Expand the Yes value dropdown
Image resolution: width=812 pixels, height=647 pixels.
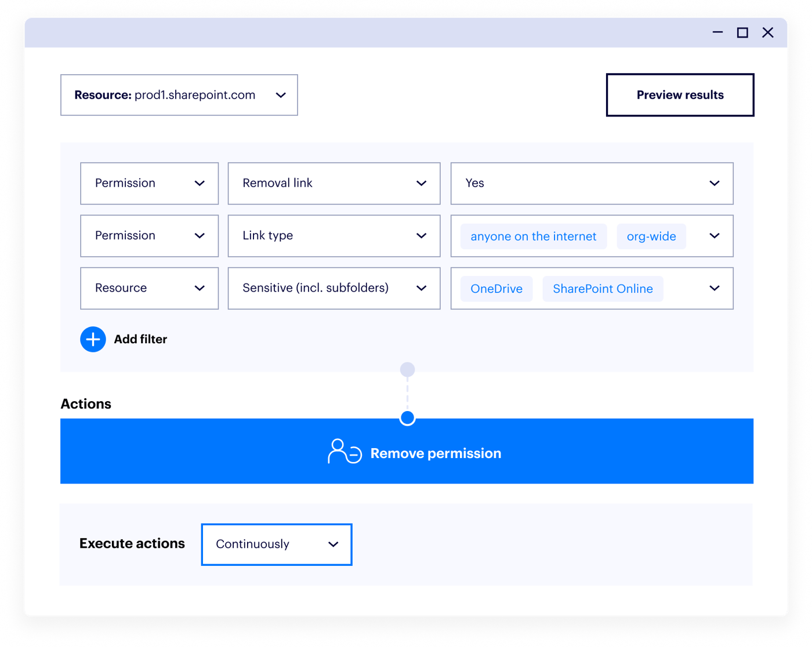[x=592, y=183]
